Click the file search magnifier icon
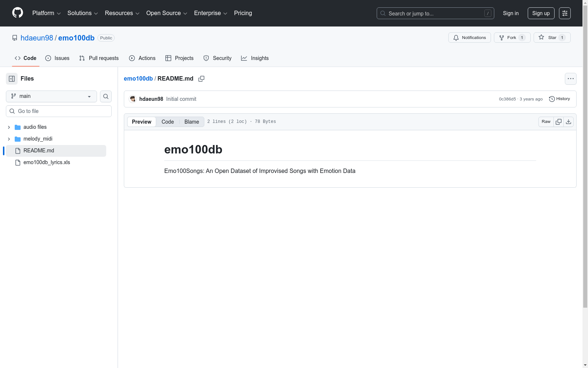The image size is (588, 368). pyautogui.click(x=106, y=96)
